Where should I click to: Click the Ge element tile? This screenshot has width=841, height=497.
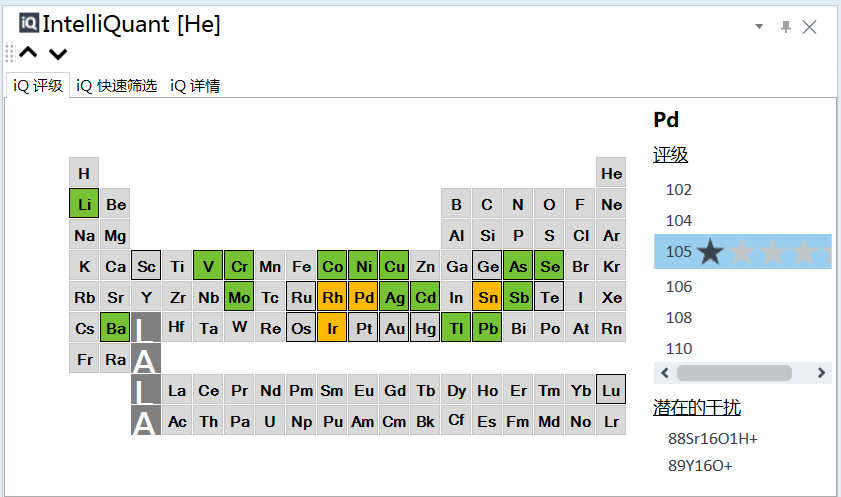[x=487, y=266]
